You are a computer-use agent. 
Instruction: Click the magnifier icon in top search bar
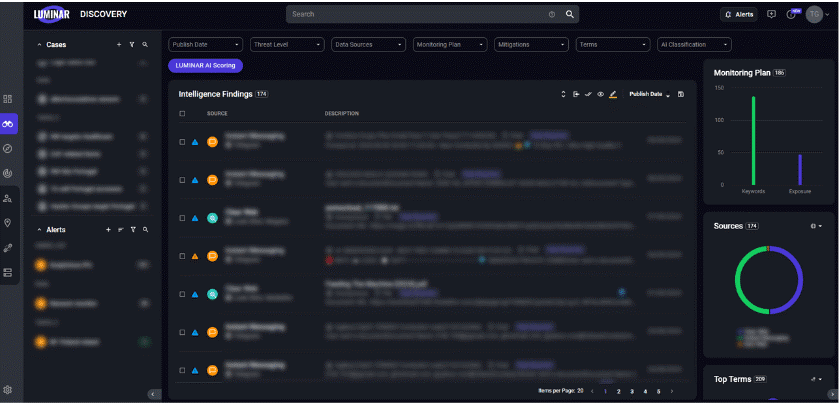click(x=570, y=14)
